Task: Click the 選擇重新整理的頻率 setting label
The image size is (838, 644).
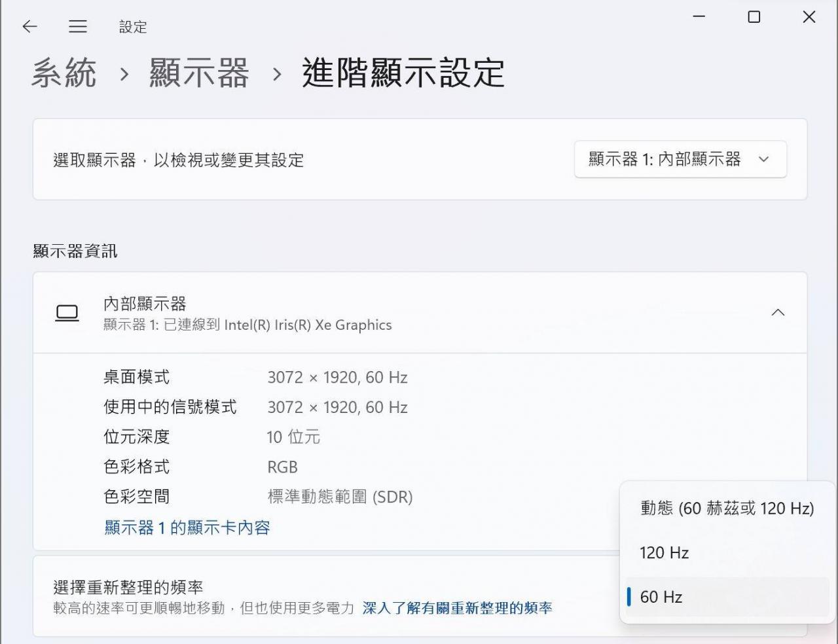Action: tap(128, 587)
